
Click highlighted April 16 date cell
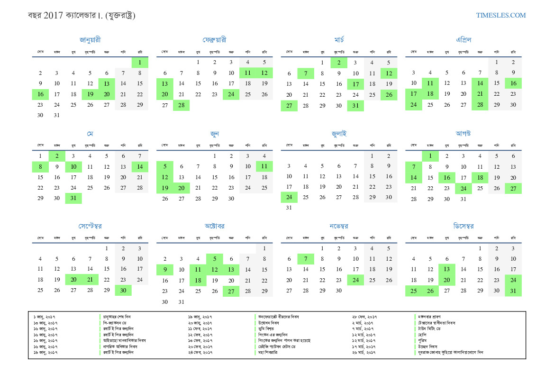pos(513,84)
